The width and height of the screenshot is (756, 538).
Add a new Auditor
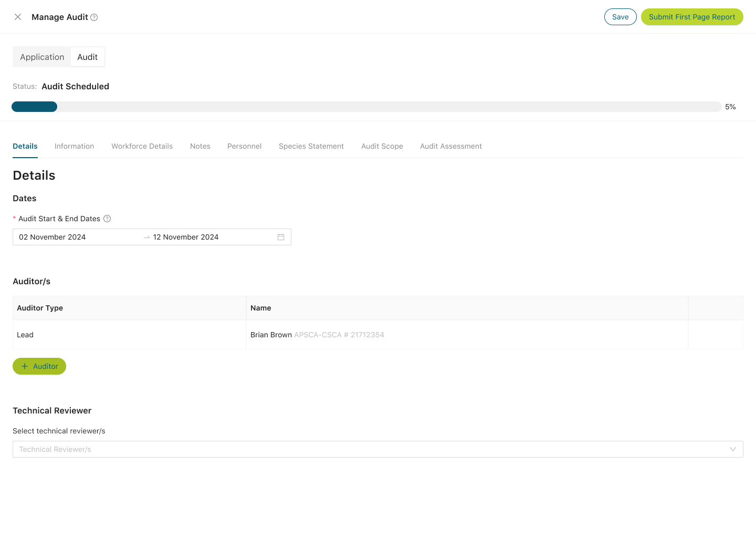[x=39, y=366]
